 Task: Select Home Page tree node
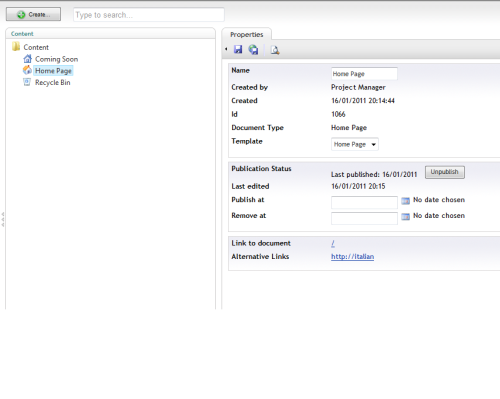(x=53, y=71)
